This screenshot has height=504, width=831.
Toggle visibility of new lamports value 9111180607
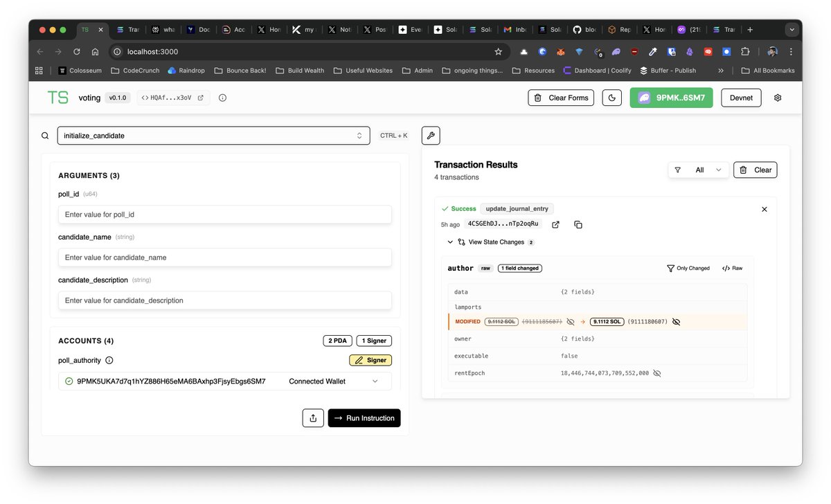676,322
